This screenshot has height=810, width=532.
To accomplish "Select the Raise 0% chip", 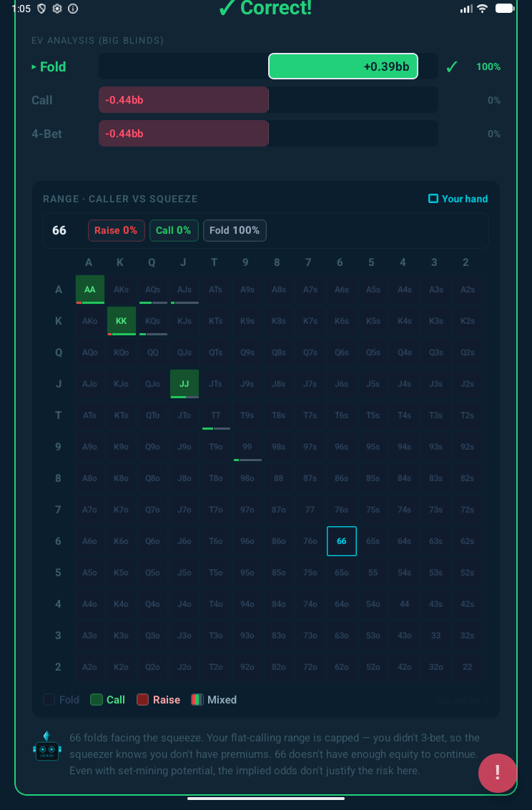I will click(116, 230).
